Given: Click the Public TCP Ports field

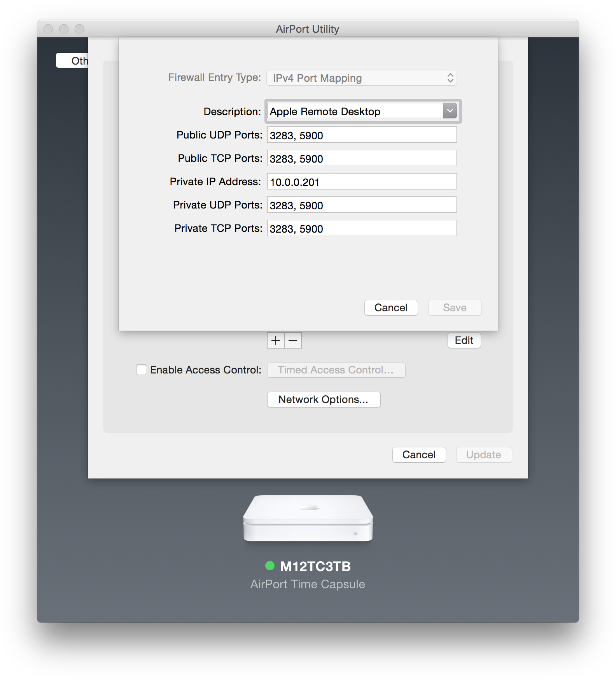Looking at the screenshot, I should pos(362,158).
